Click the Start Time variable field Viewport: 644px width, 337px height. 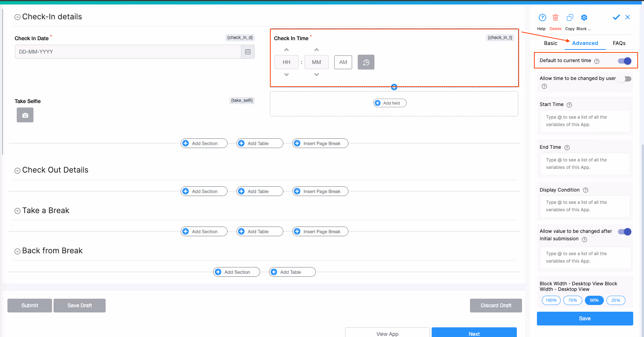click(585, 121)
